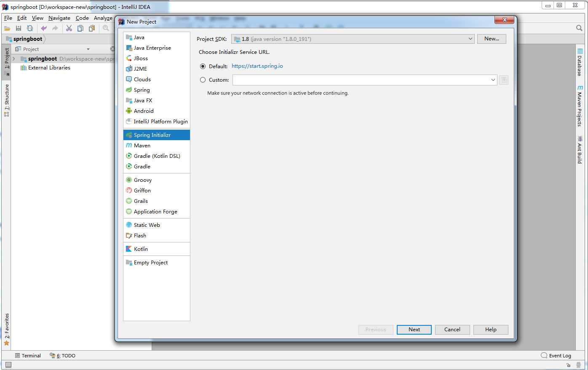588x370 pixels.
Task: Select Groovy project type
Action: tap(157, 180)
